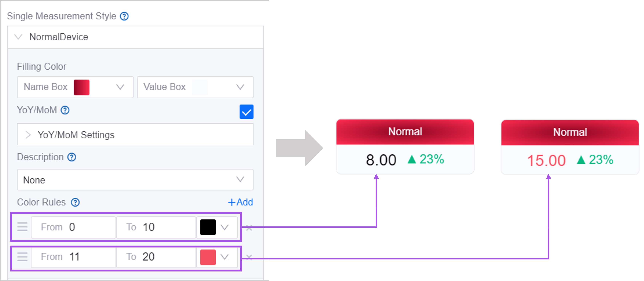This screenshot has width=644, height=281.
Task: Uncheck the YoY/MoM checkbox
Action: pyautogui.click(x=246, y=112)
